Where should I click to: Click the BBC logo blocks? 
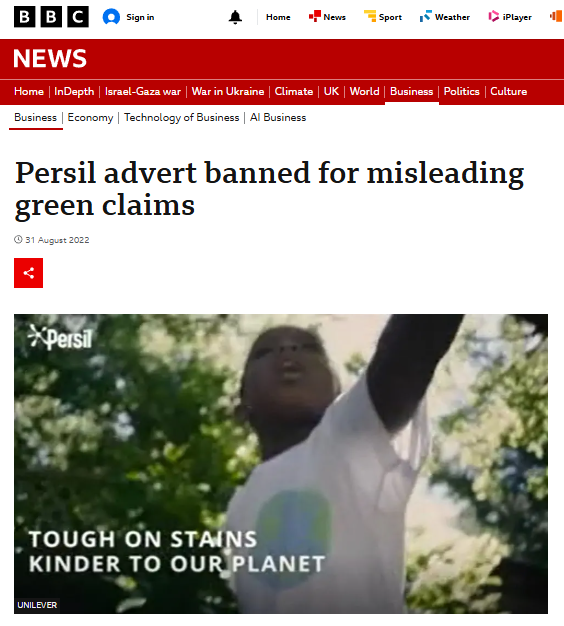pos(51,17)
